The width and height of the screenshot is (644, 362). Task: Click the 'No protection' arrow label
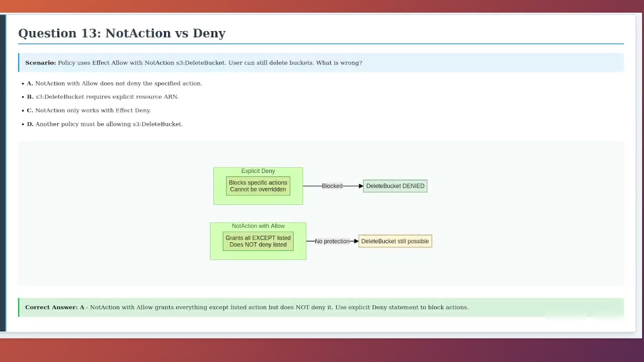[332, 241]
